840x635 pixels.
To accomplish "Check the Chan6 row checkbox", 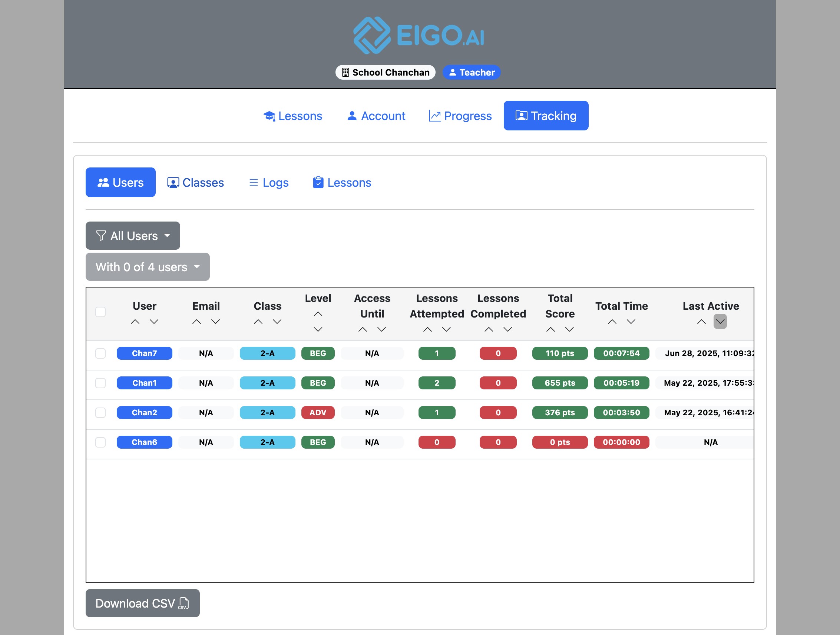I will tap(100, 442).
